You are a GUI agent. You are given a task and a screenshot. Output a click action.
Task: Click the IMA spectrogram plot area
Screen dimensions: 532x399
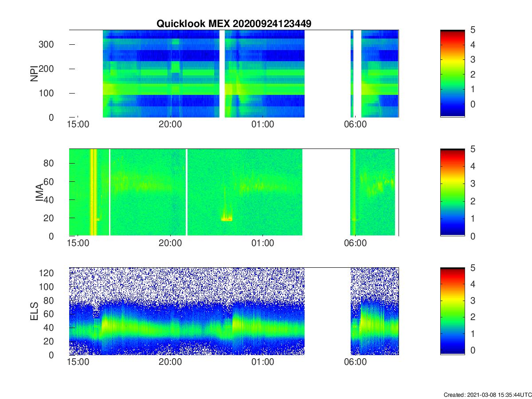(x=234, y=192)
